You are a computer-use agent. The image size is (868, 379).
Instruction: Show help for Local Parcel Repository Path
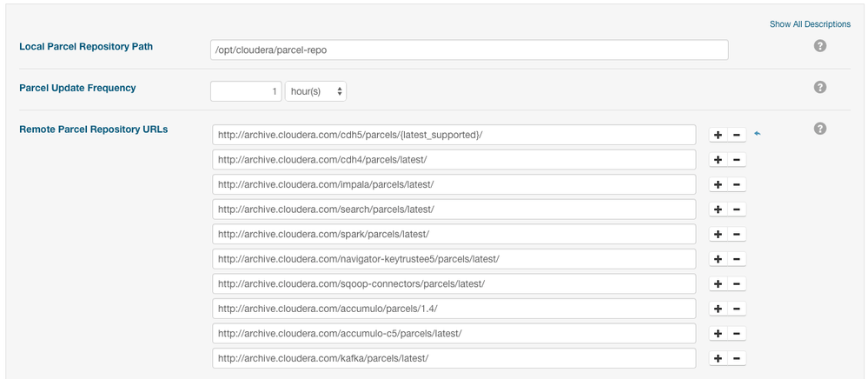pyautogui.click(x=820, y=46)
